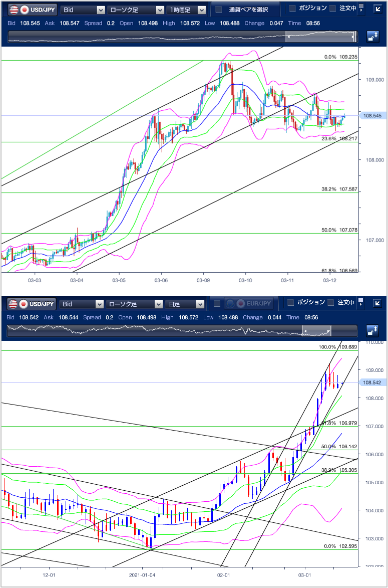
Task: Tick the top chart's 通貨ペアを選択 checkbox
Action: click(x=218, y=10)
